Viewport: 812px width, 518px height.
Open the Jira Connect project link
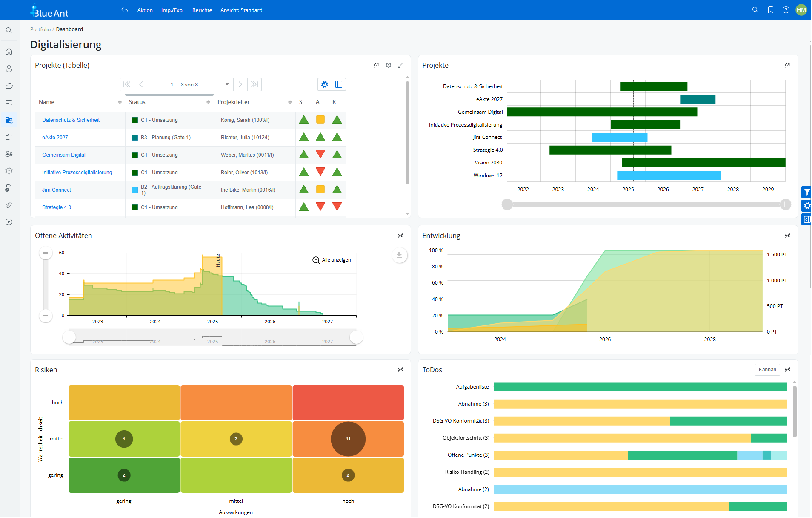point(56,190)
